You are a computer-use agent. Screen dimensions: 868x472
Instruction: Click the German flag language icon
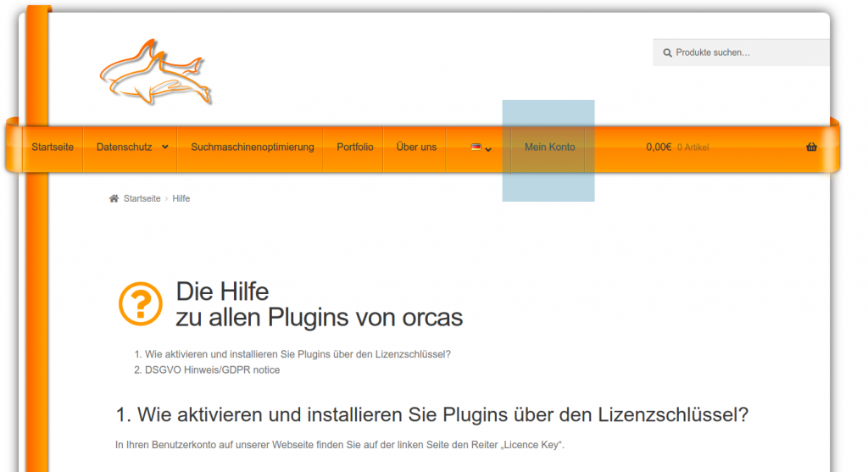pos(476,147)
